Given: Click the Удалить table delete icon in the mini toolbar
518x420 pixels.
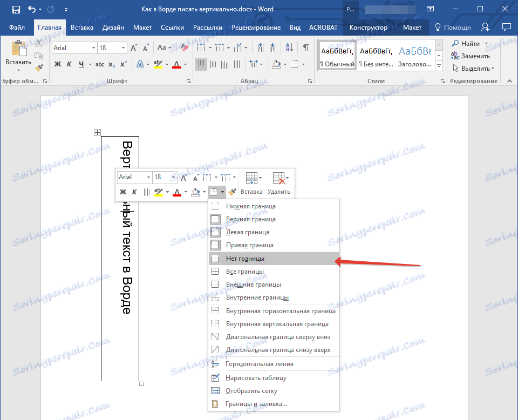Looking at the screenshot, I should point(278,178).
